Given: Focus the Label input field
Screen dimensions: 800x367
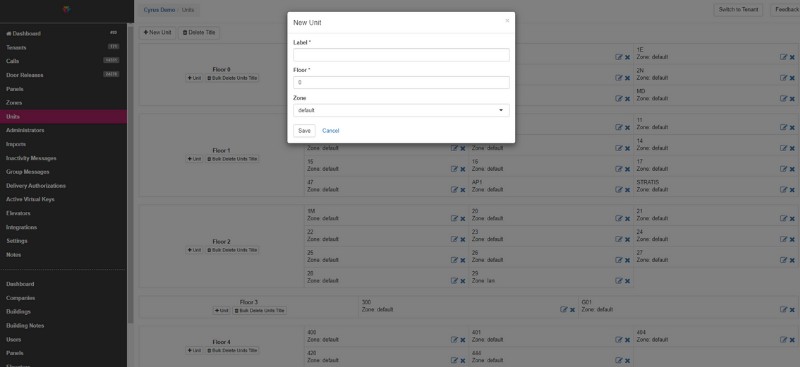Looking at the screenshot, I should click(401, 55).
